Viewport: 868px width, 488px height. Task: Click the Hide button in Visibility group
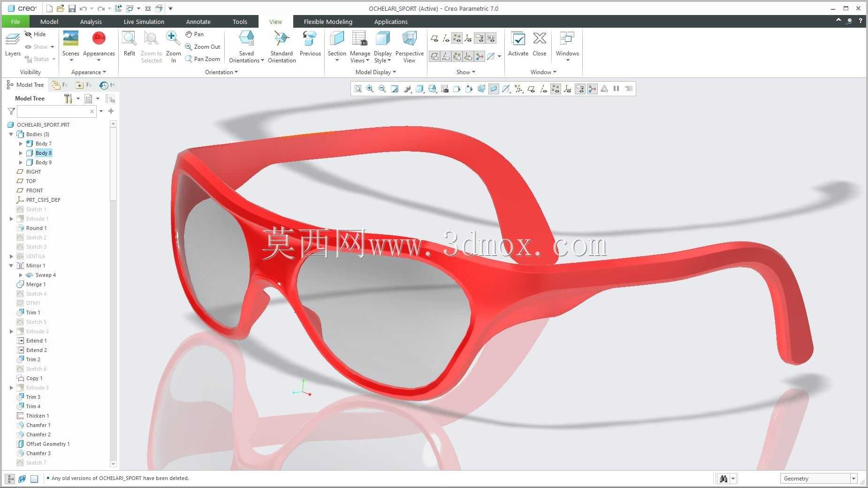pos(35,34)
